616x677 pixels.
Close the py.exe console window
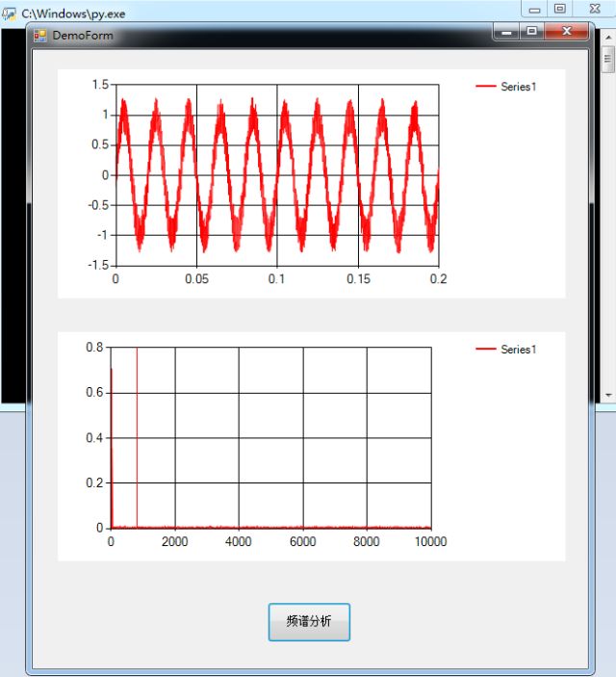[x=595, y=9]
